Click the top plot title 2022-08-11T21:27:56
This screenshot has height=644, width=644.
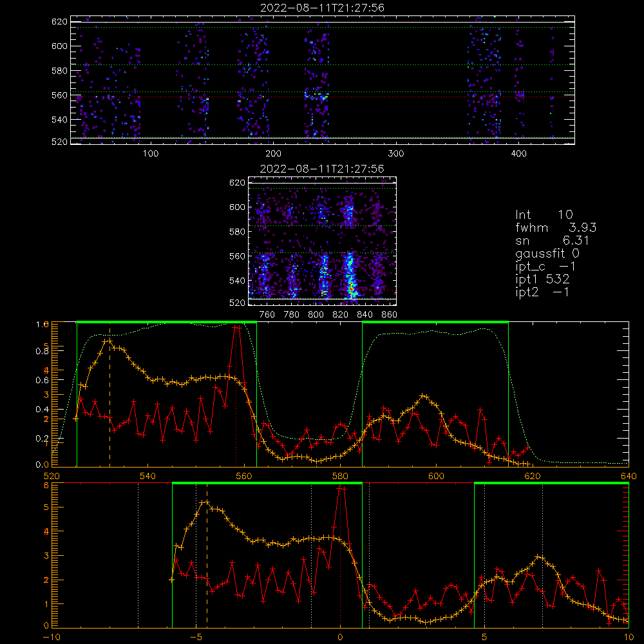point(322,8)
